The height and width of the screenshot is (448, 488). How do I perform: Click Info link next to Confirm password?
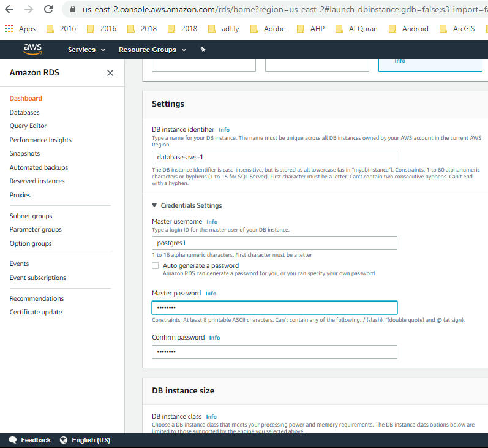click(214, 338)
